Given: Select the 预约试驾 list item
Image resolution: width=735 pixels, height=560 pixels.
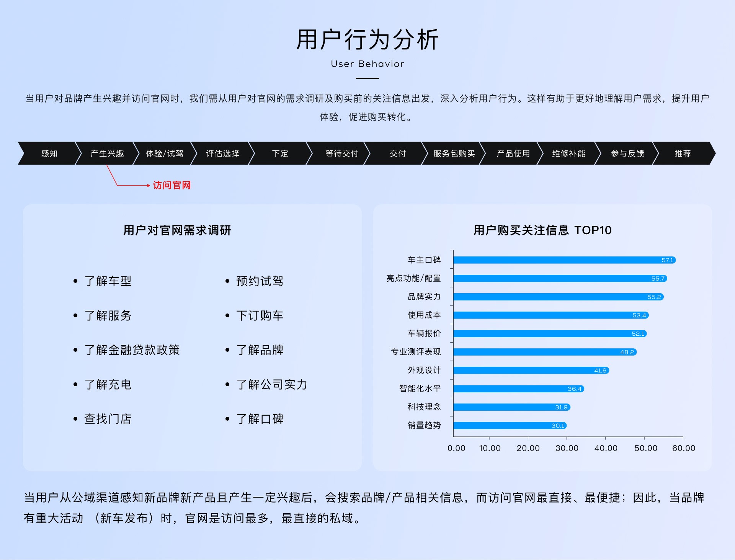Looking at the screenshot, I should [260, 281].
